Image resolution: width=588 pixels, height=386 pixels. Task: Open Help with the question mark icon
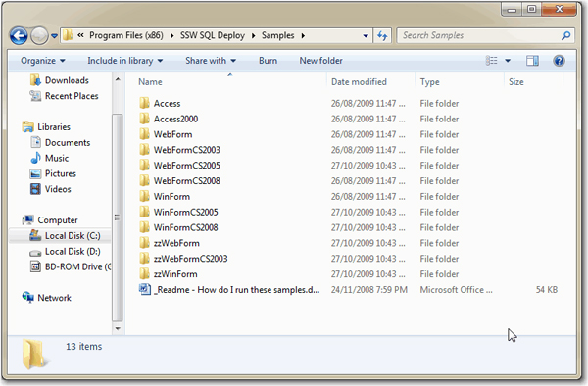559,61
